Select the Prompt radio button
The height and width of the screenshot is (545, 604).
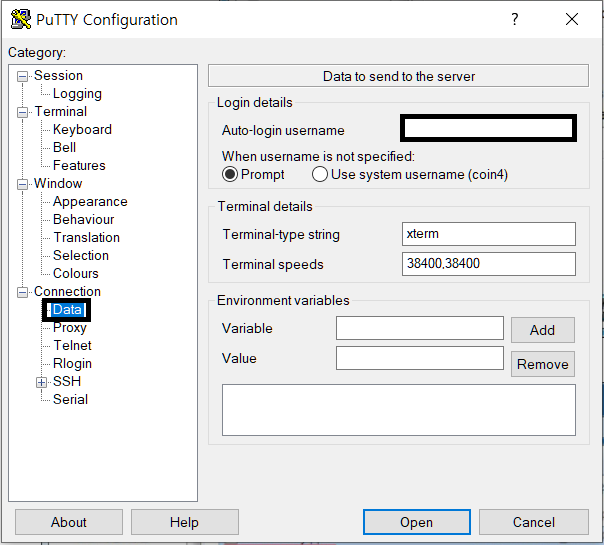coord(230,174)
